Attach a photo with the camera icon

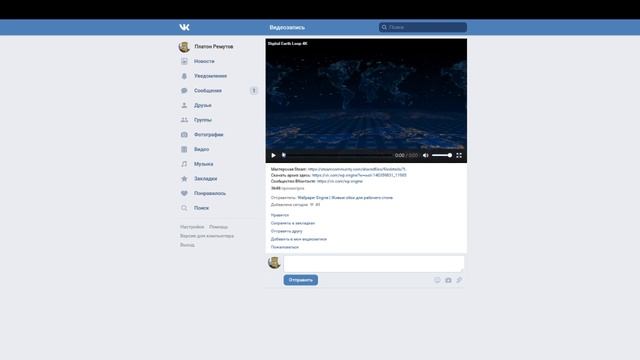448,280
